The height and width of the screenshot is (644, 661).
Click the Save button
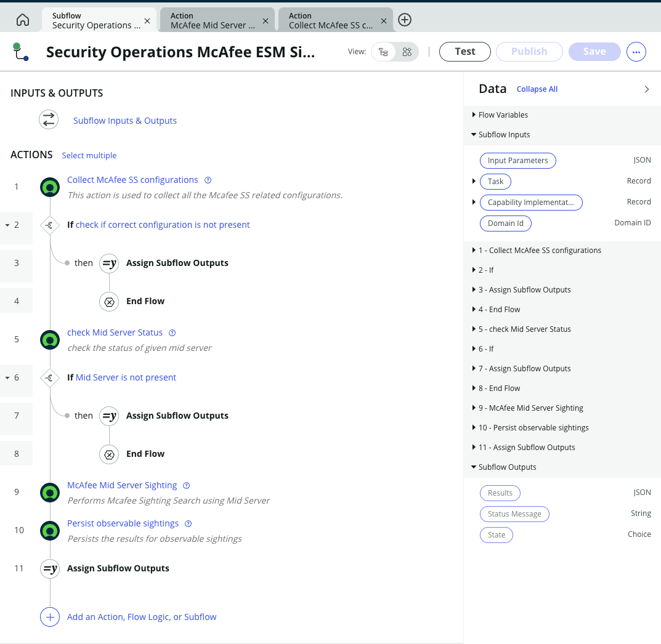click(594, 51)
